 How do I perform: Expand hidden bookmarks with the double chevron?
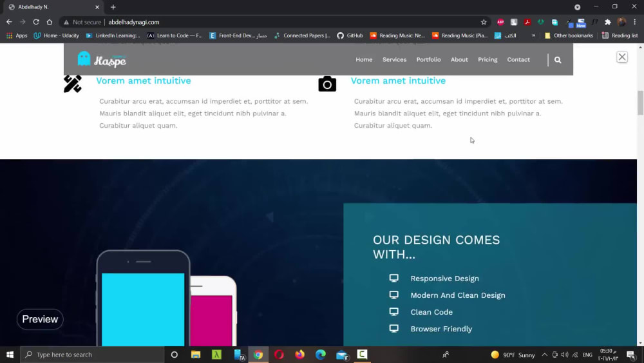pos(533,35)
